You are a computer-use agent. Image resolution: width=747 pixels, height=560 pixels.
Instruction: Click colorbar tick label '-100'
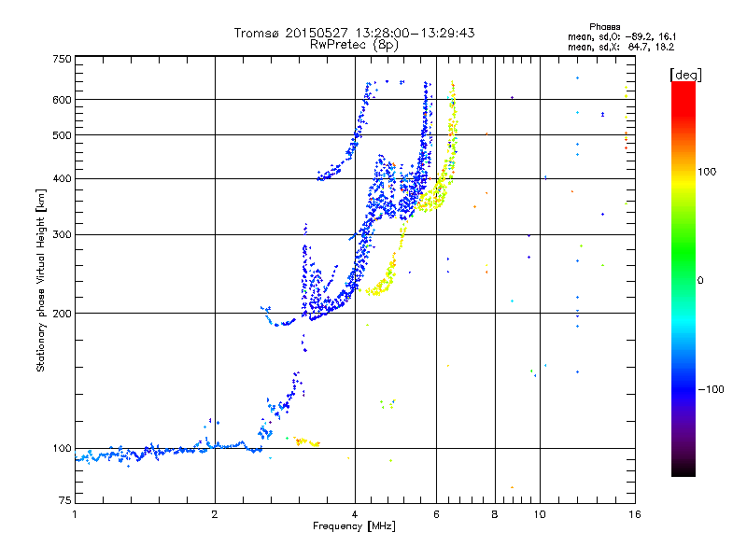click(x=711, y=389)
